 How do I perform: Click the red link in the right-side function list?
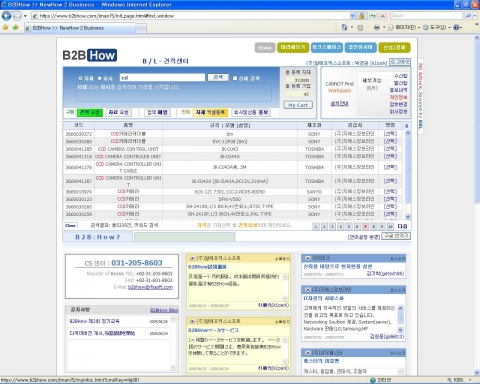[398, 97]
